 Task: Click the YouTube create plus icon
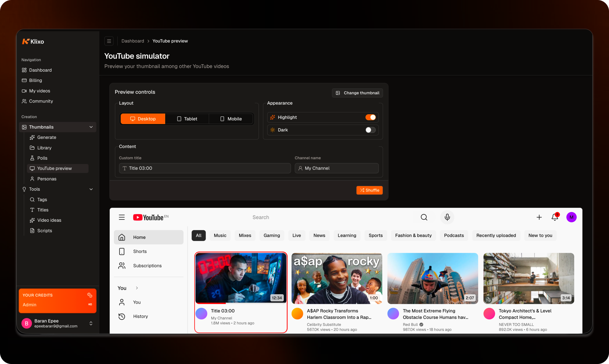[x=539, y=217]
